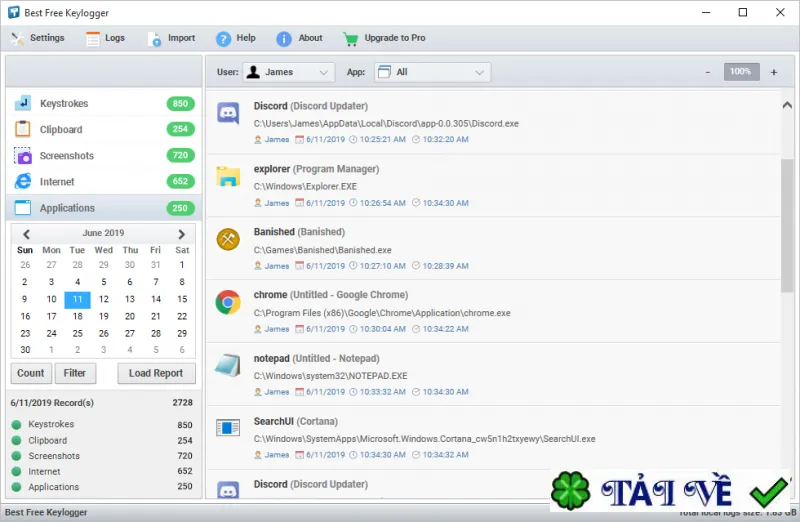Expand the App All dropdown
Image resolution: width=800 pixels, height=522 pixels.
432,72
